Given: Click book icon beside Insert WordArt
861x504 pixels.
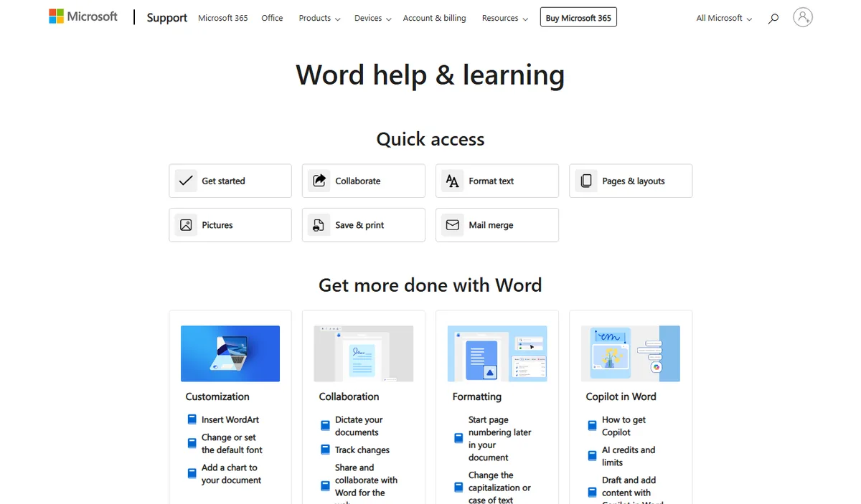Looking at the screenshot, I should (x=192, y=419).
